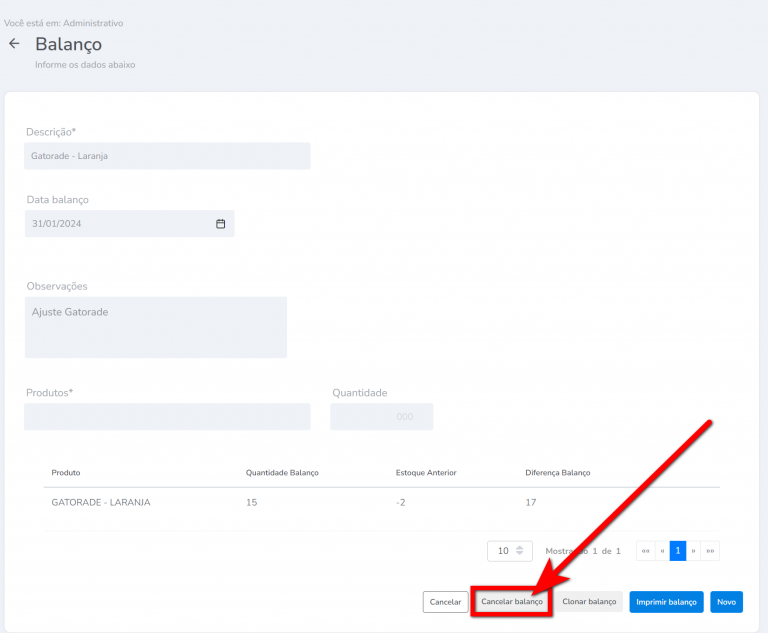The height and width of the screenshot is (633, 768).
Task: Open the calendar picker in Data balanço
Action: tap(220, 224)
